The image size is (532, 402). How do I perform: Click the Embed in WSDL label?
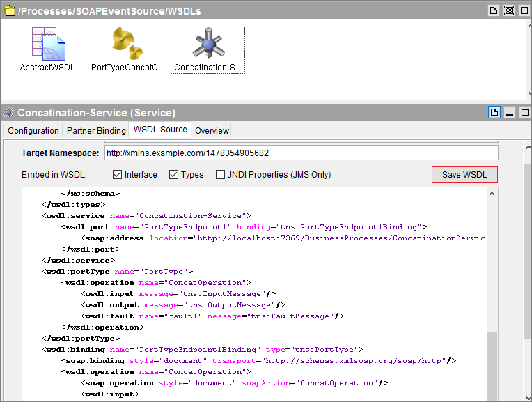(54, 174)
